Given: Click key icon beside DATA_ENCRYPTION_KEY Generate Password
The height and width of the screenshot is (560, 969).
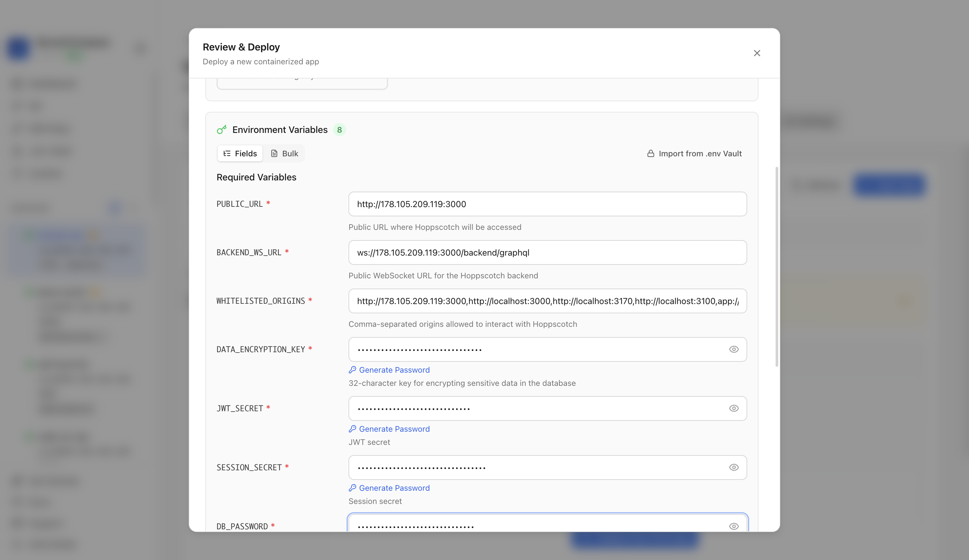Looking at the screenshot, I should 352,370.
